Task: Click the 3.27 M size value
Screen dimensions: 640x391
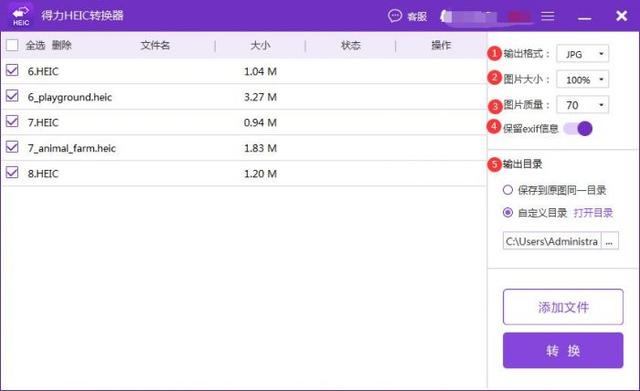Action: tap(260, 97)
